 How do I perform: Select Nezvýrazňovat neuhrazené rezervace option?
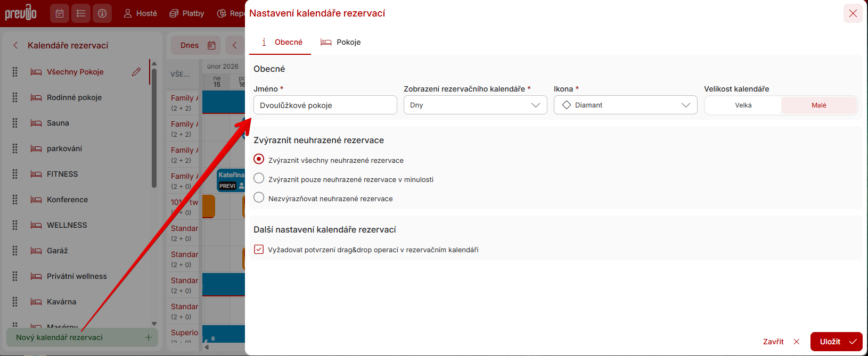point(259,197)
